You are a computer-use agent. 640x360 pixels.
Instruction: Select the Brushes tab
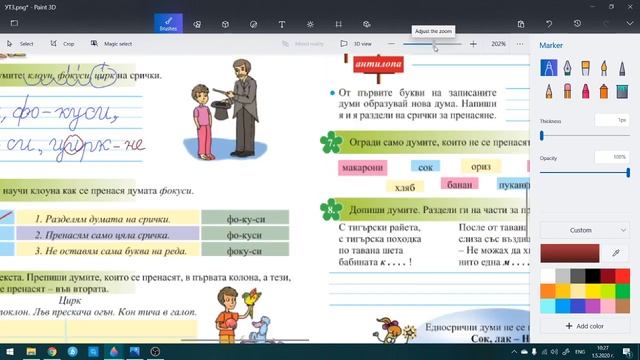pyautogui.click(x=168, y=24)
